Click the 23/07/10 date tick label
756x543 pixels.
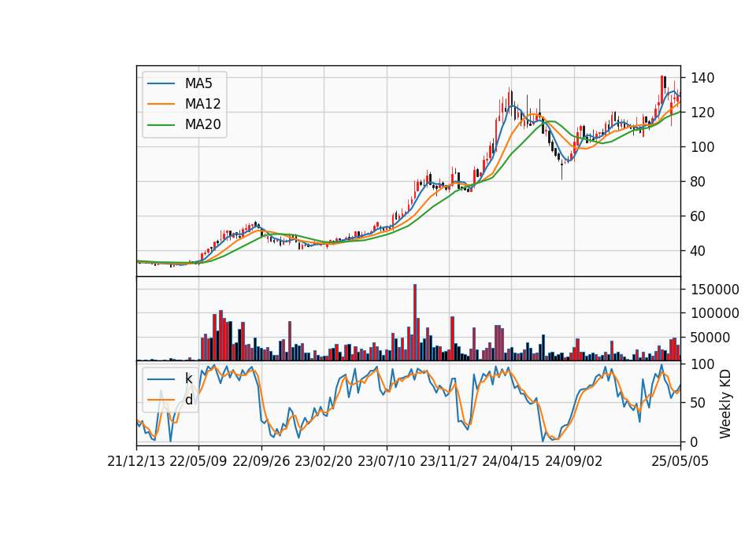(386, 461)
